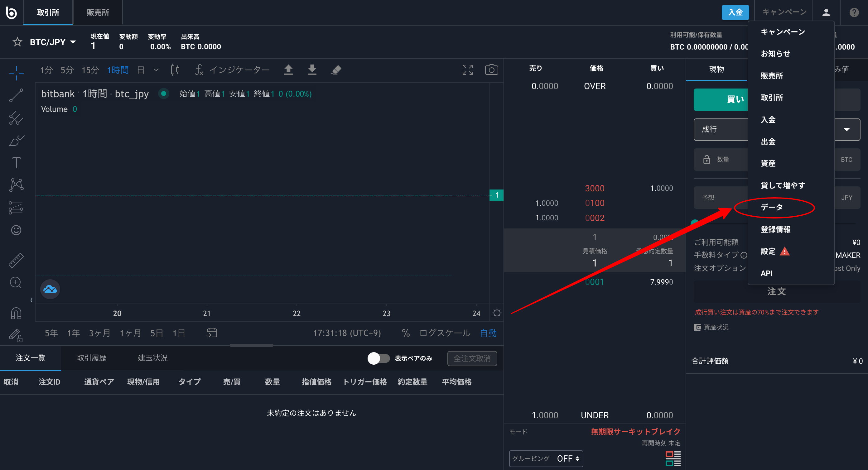This screenshot has height=470, width=868.
Task: Select the XABCD pattern tool
Action: (16, 185)
